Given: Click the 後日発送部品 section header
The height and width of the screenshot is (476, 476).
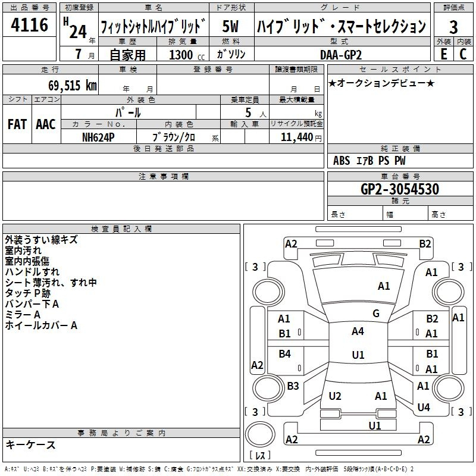Looking at the screenshot, I should point(163,148).
